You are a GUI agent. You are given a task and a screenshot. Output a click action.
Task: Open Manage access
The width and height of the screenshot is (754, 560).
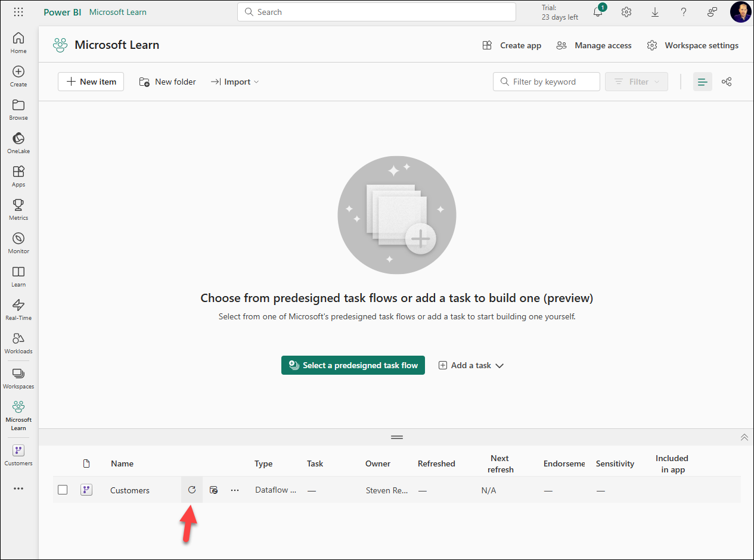pos(594,45)
